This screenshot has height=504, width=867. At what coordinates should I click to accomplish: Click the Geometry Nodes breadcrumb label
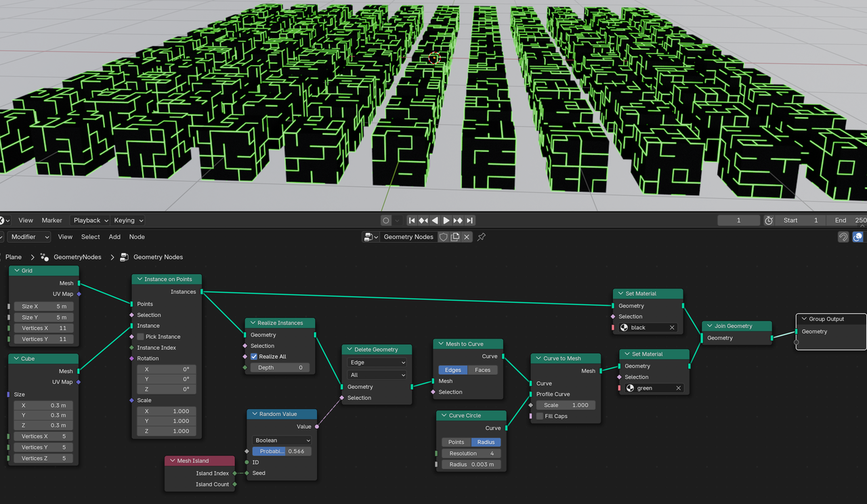[158, 257]
